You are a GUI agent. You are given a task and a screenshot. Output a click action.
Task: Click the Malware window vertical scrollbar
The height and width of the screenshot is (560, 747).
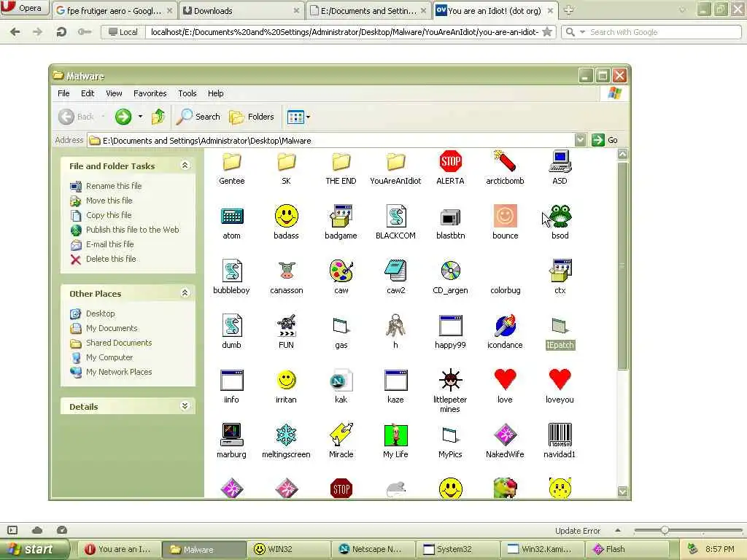622,265
